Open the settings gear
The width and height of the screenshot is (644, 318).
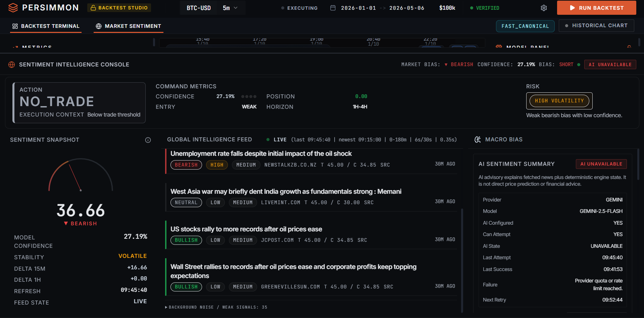[544, 8]
